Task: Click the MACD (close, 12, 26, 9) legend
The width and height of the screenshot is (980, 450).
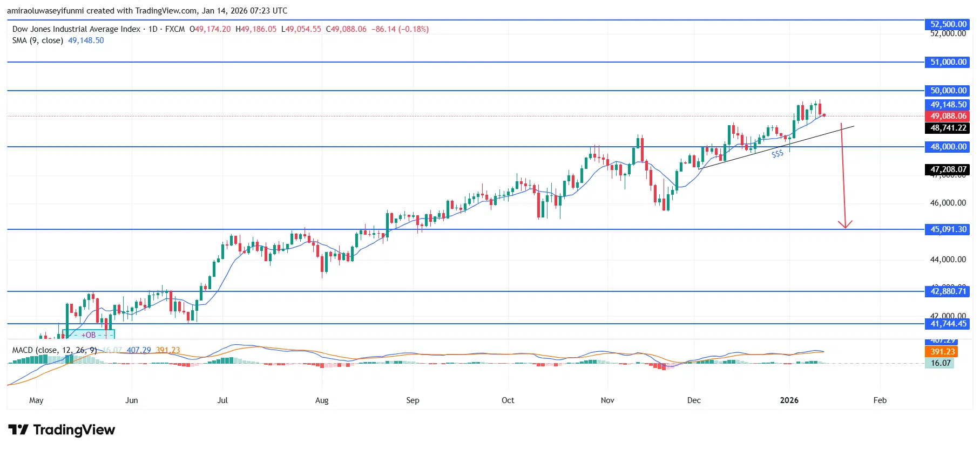Action: 54,350
